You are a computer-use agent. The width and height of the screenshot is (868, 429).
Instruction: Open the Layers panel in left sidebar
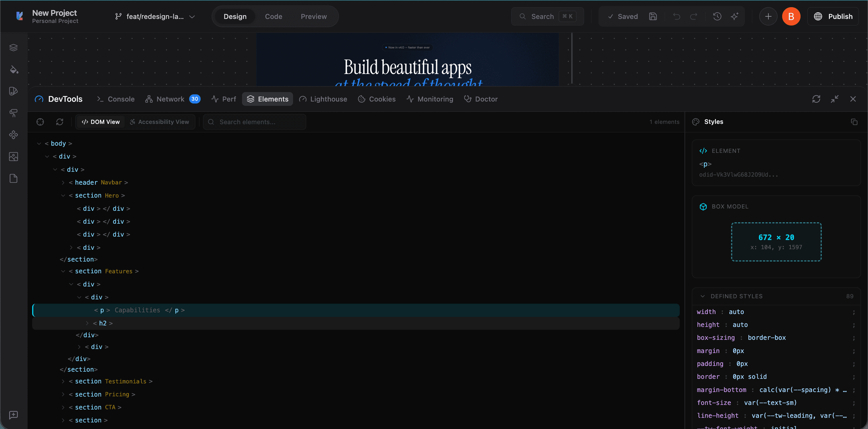pyautogui.click(x=13, y=48)
